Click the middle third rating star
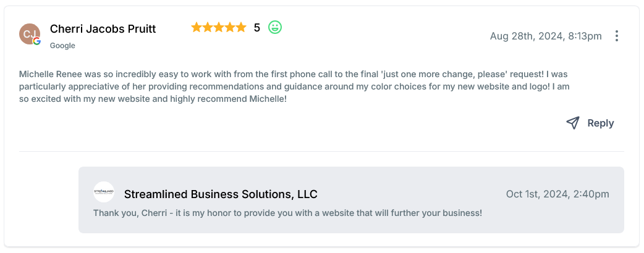The image size is (644, 253). 218,27
